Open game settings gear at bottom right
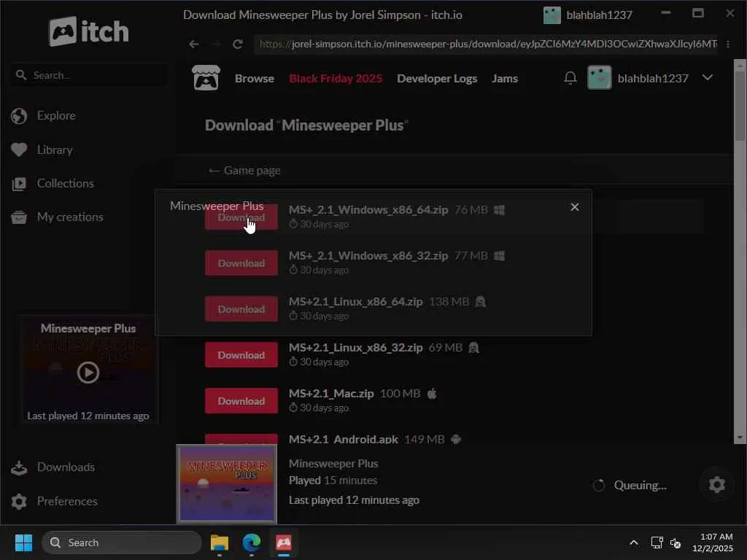Viewport: 747px width, 560px height. click(x=716, y=485)
